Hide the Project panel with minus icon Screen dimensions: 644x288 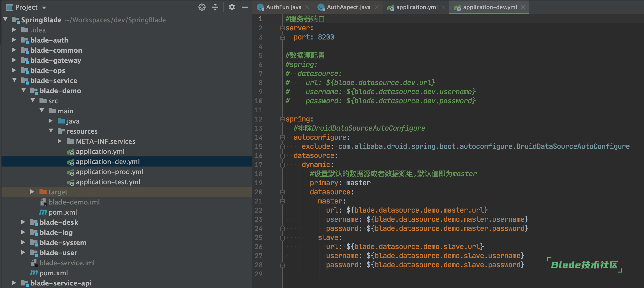(245, 7)
